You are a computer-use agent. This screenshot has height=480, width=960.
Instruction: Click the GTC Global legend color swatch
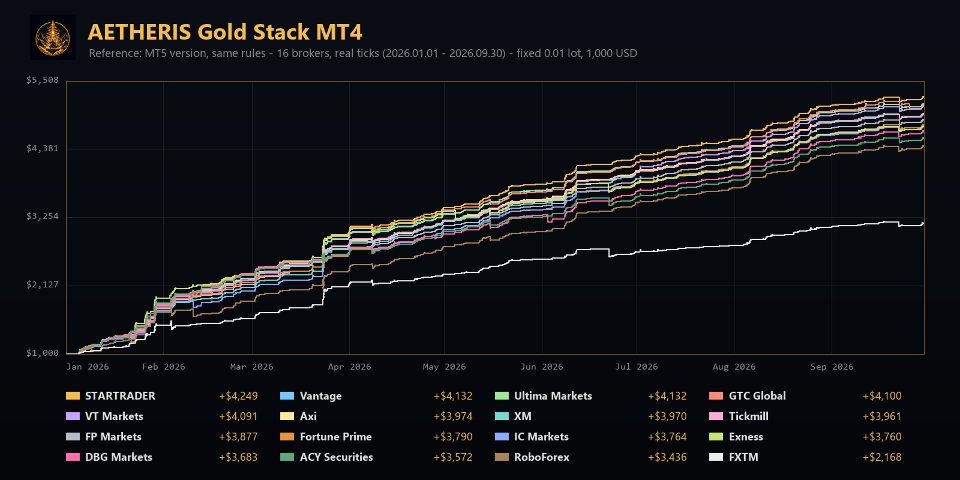click(x=716, y=396)
